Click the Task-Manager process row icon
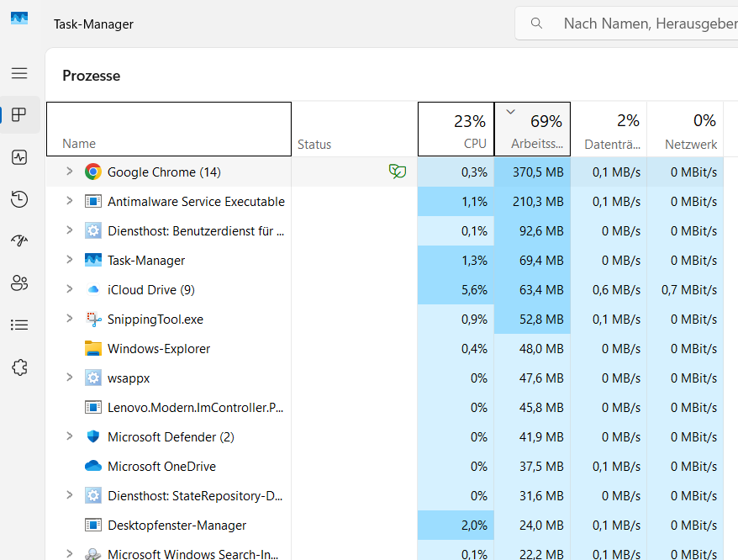This screenshot has height=560, width=738. coord(93,260)
